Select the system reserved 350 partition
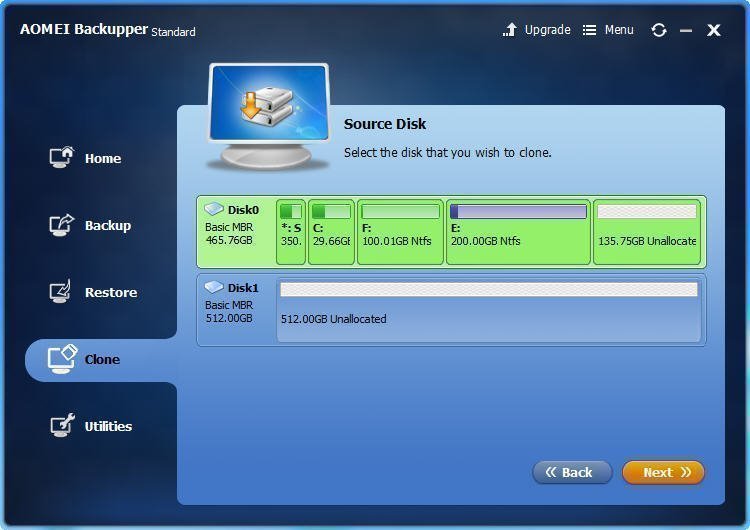750x530 pixels. tap(291, 232)
